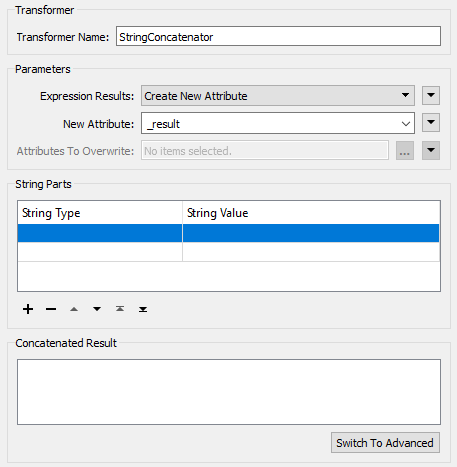Open arrow menu beside Attributes To Overwrite

(431, 150)
